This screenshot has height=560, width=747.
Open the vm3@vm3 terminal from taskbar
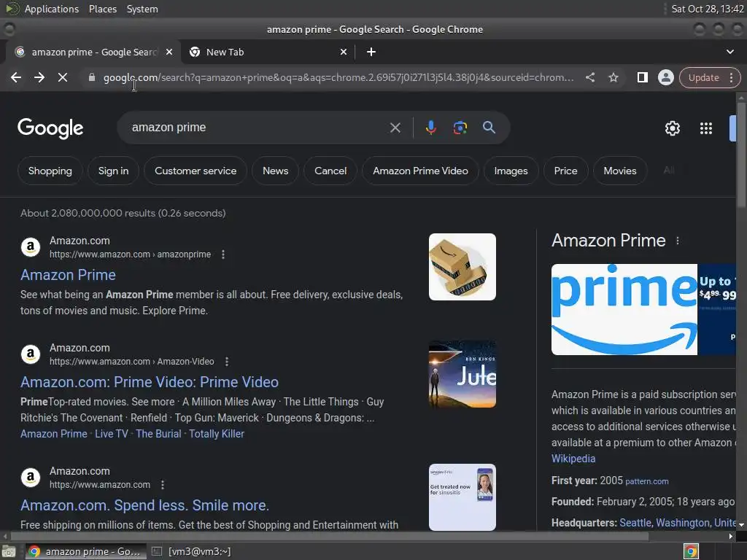coord(193,551)
